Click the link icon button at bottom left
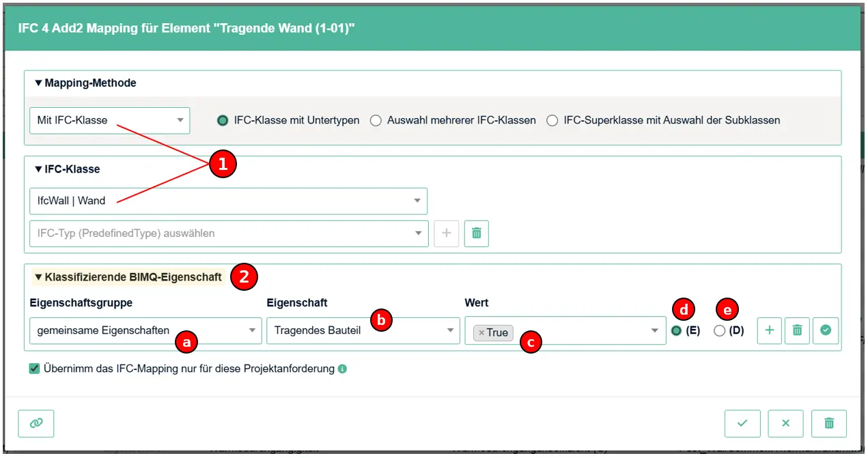Screen dimensions: 868x458 (x=36, y=423)
